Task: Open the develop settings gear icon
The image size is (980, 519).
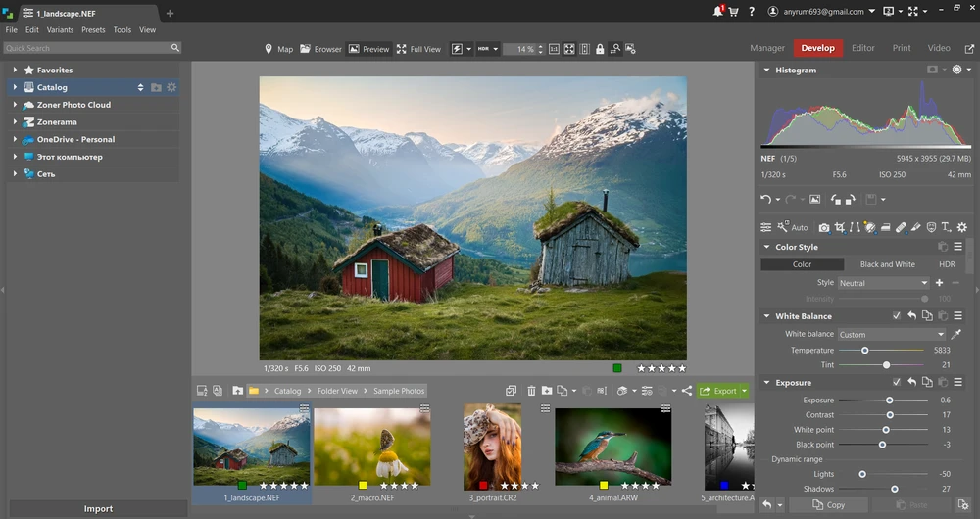Action: [961, 227]
